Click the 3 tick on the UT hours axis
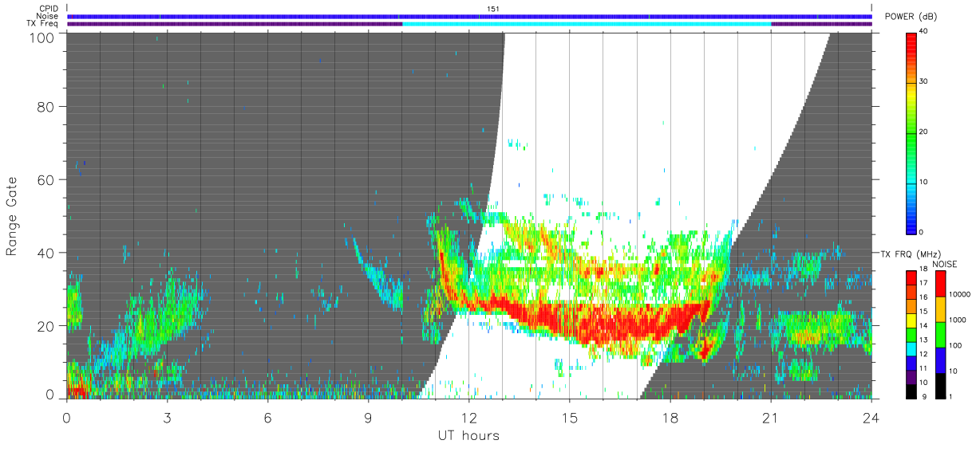This screenshot has width=980, height=452. pos(168,417)
